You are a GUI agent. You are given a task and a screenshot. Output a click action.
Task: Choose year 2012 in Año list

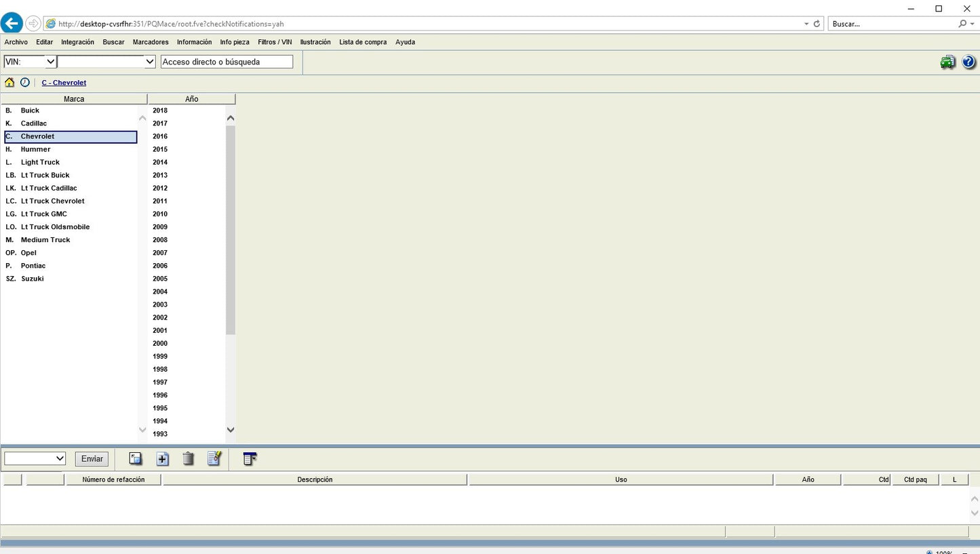[x=160, y=189]
